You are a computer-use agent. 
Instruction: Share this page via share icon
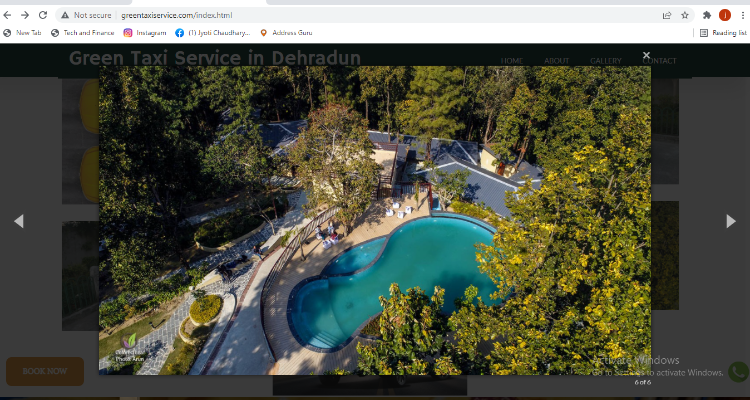(667, 15)
